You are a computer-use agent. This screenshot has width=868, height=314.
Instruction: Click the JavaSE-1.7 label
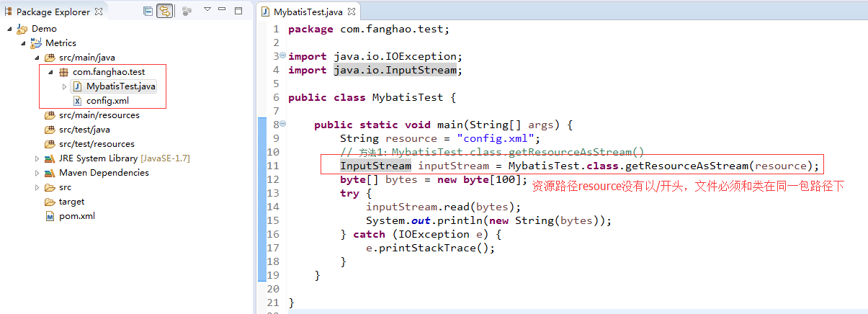[x=166, y=158]
